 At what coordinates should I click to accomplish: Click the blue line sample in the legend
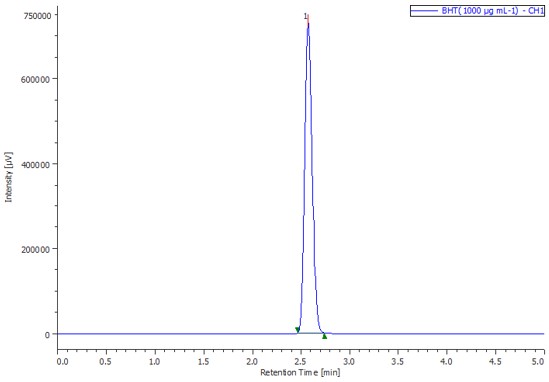pyautogui.click(x=424, y=11)
